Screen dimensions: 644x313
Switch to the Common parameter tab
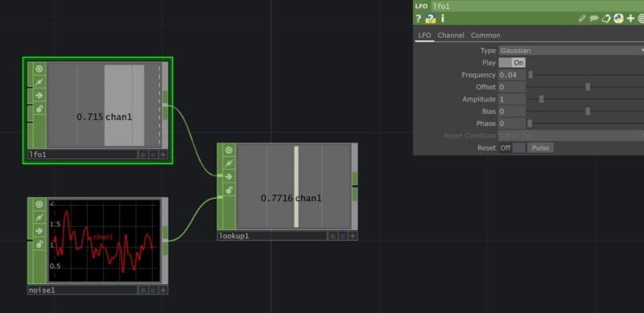(x=485, y=35)
